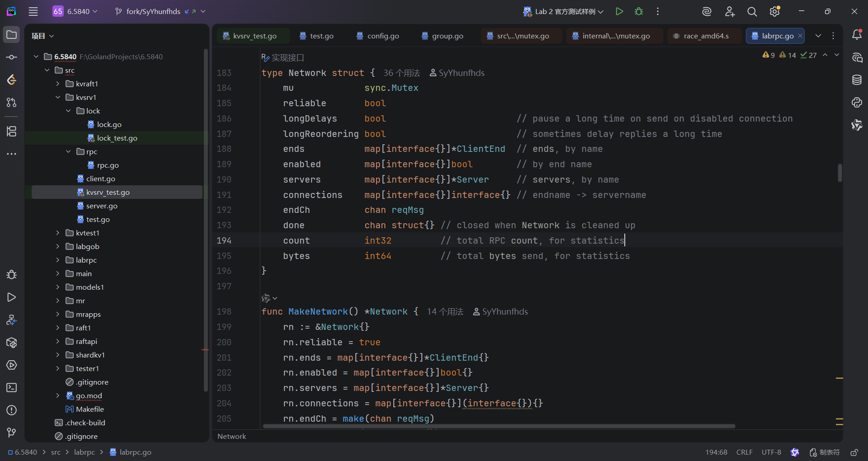
Task: Switch to the config.go tab
Action: click(382, 36)
